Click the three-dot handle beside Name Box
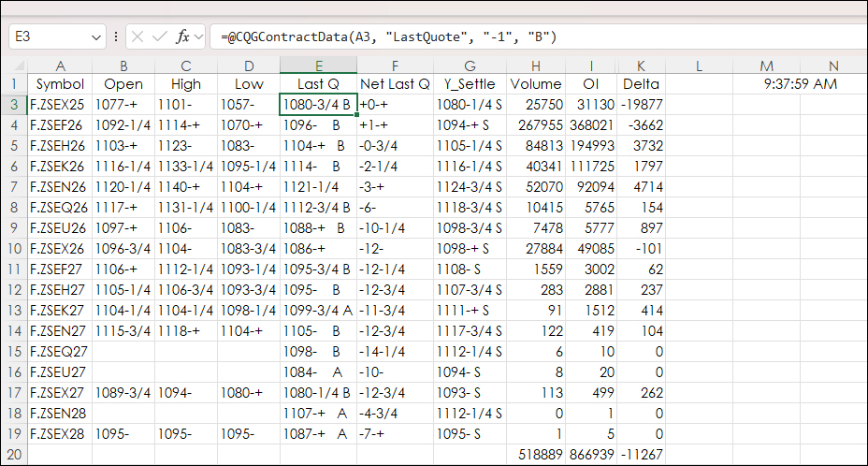Image resolution: width=868 pixels, height=466 pixels. point(116,36)
